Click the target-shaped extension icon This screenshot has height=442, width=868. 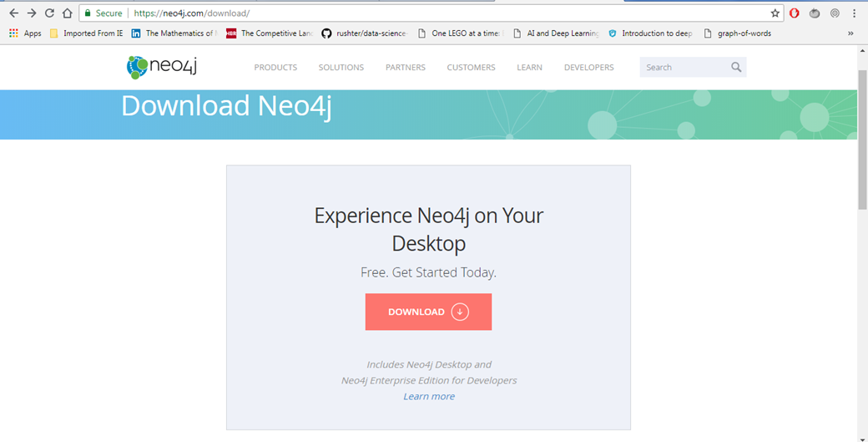coord(835,13)
